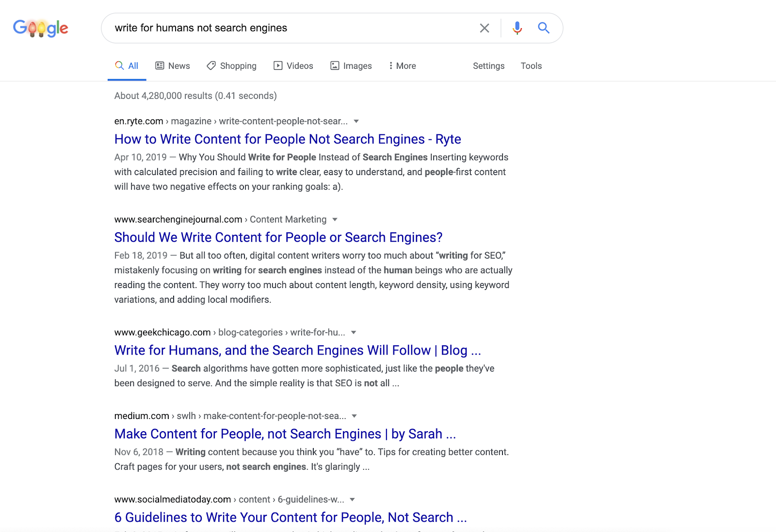Expand the geekchicago.com result options arrow
This screenshot has height=532, width=776.
[x=354, y=333]
